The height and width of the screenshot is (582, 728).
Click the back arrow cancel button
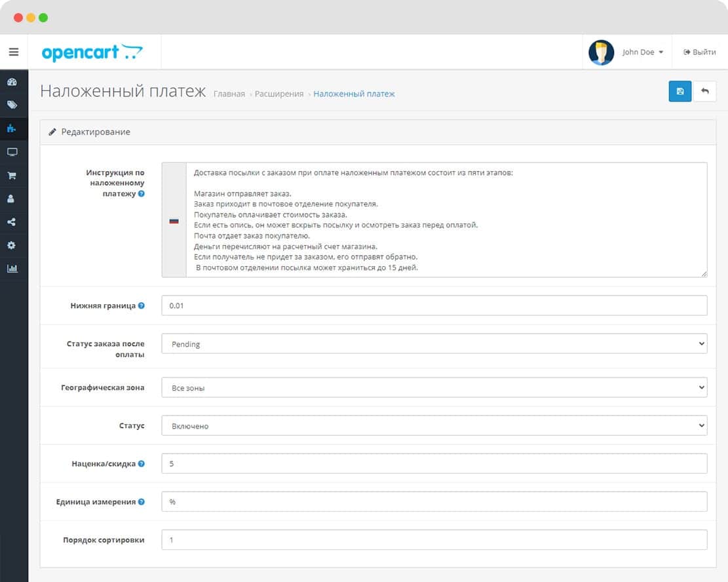click(x=705, y=91)
